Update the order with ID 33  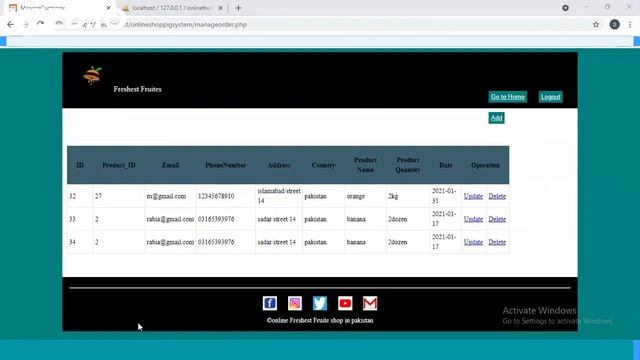[473, 219]
